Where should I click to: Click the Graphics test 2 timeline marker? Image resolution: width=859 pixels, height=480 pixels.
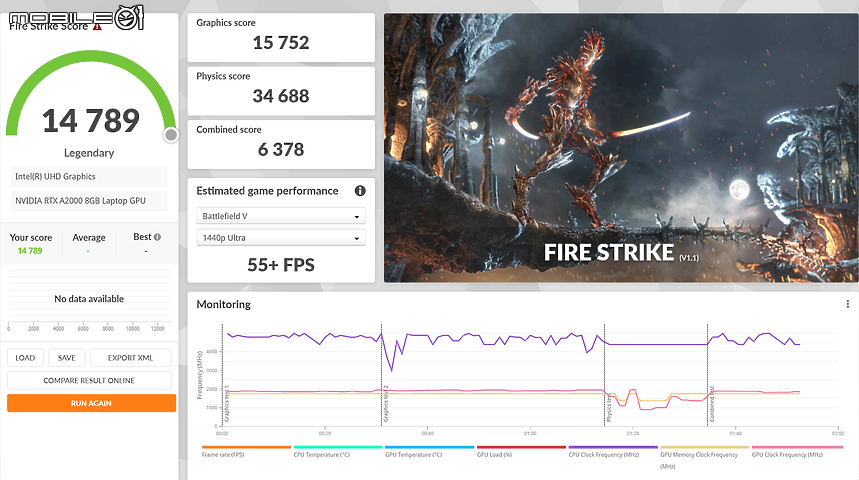[385, 403]
